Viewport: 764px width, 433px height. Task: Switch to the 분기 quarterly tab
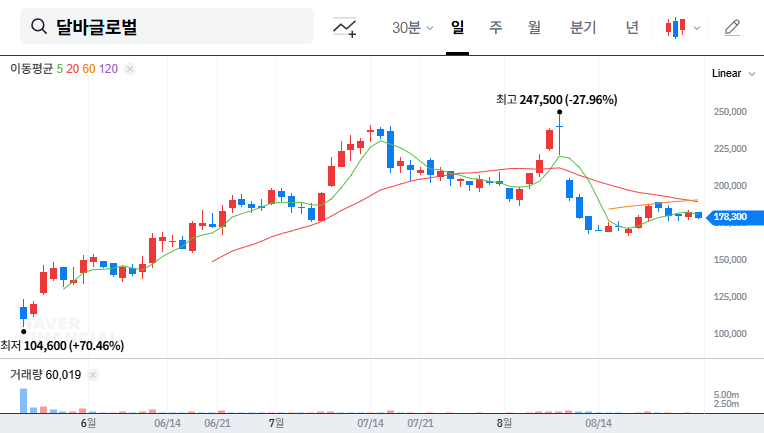pos(583,27)
